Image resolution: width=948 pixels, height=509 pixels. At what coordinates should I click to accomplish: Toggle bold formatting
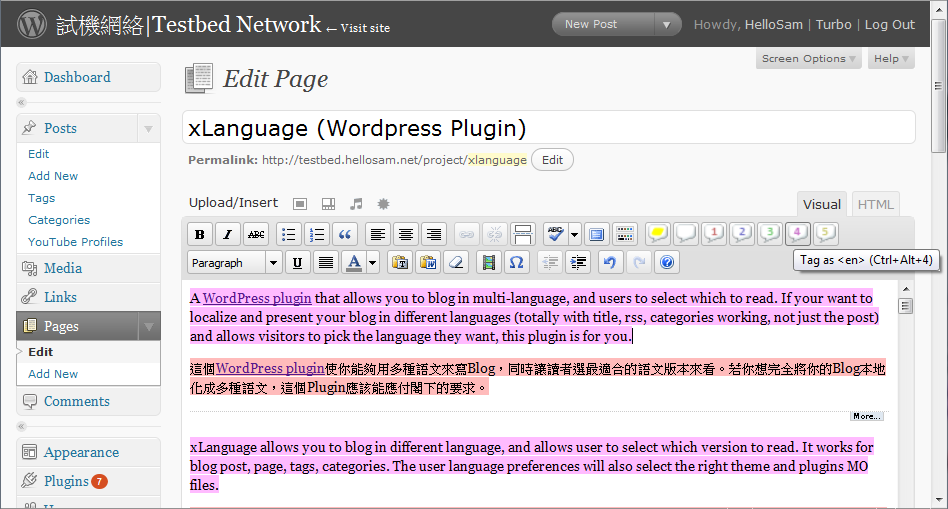pos(200,234)
